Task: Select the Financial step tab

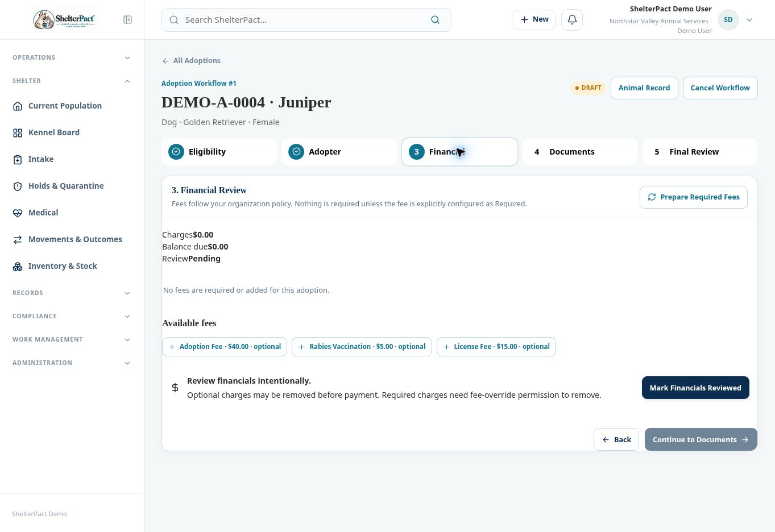Action: [x=459, y=152]
